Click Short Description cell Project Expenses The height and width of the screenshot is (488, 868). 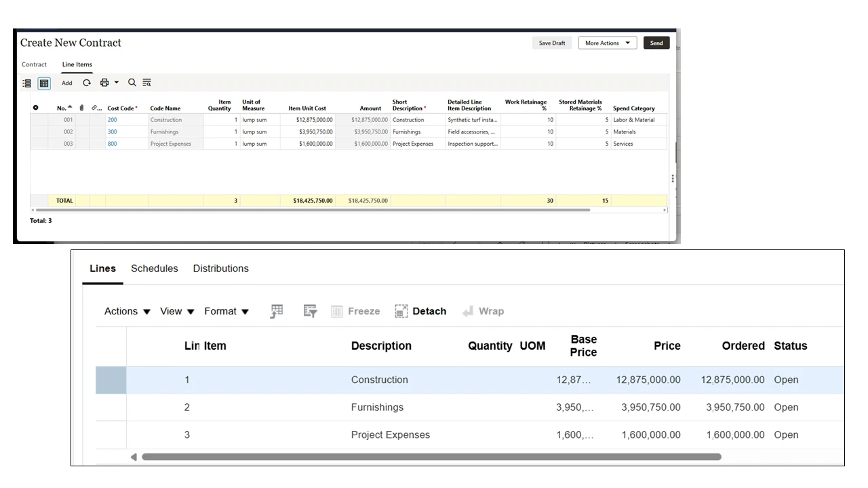[x=418, y=144]
